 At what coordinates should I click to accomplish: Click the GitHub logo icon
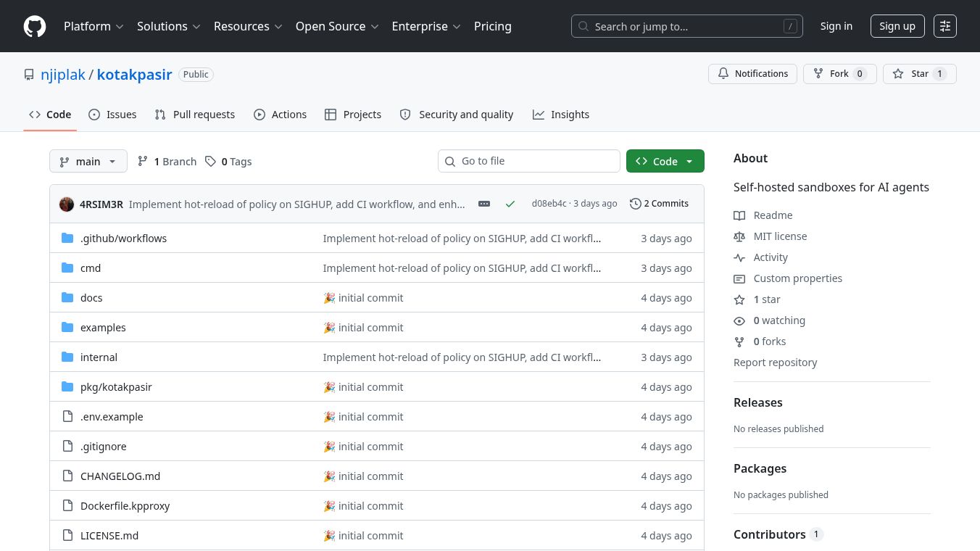click(x=35, y=26)
